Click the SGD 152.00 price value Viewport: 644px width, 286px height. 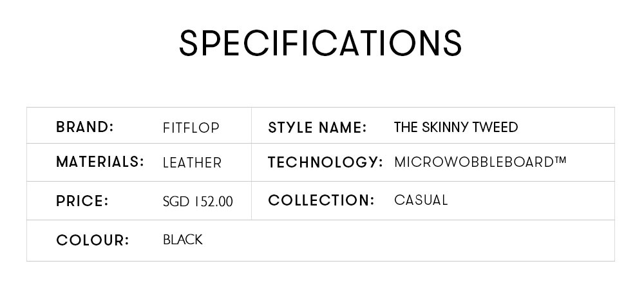click(198, 202)
